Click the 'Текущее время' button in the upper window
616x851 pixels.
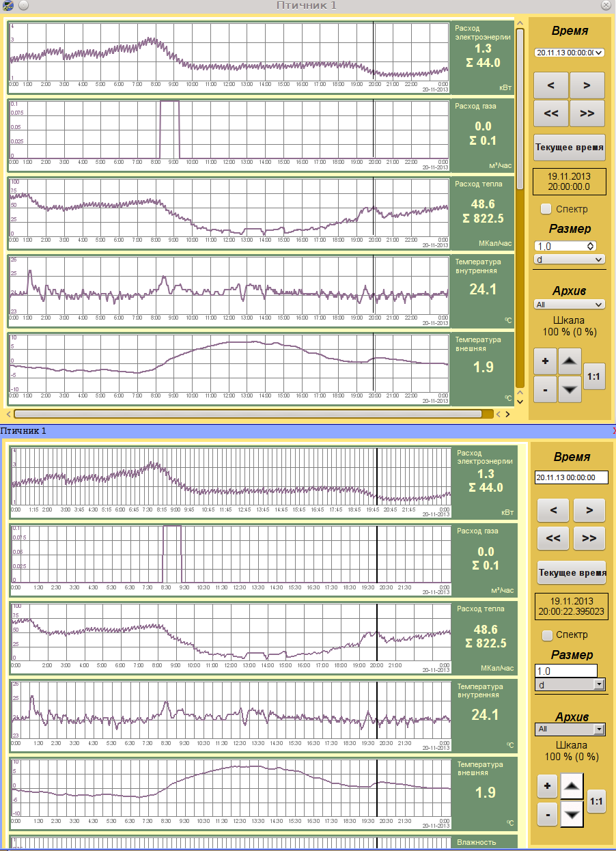pyautogui.click(x=569, y=147)
